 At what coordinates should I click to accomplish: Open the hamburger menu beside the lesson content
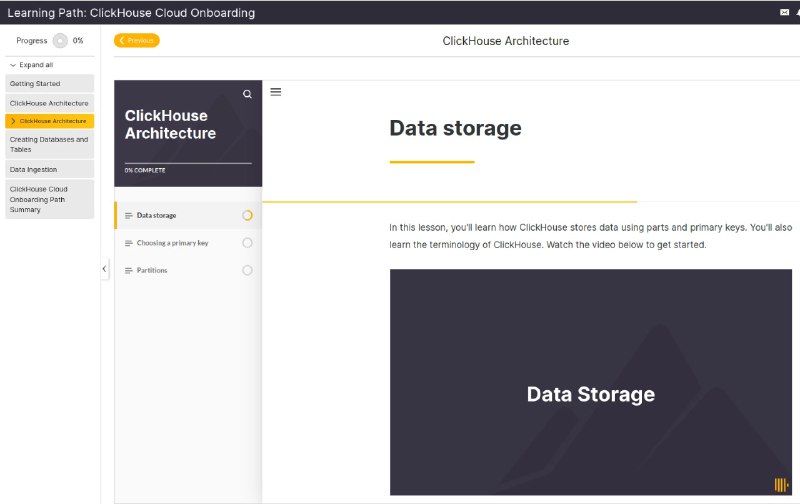pos(276,92)
